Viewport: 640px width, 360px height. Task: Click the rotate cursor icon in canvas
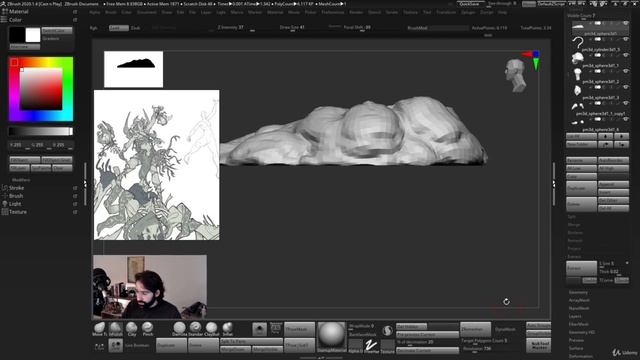coord(506,302)
